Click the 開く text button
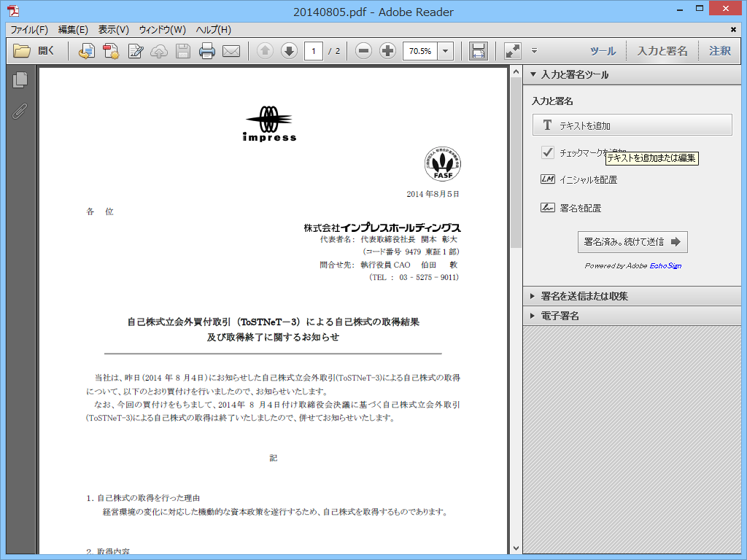 [x=46, y=50]
